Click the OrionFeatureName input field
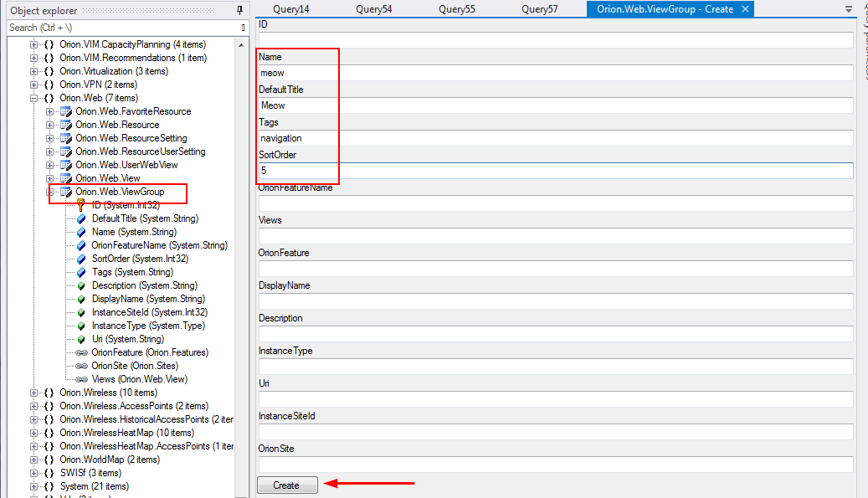 coord(556,203)
